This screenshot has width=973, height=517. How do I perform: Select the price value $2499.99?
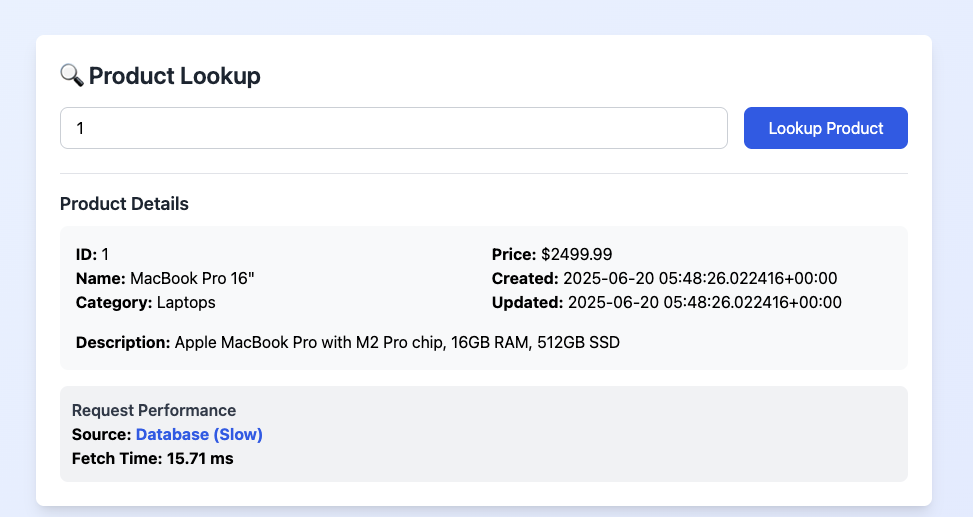click(576, 254)
